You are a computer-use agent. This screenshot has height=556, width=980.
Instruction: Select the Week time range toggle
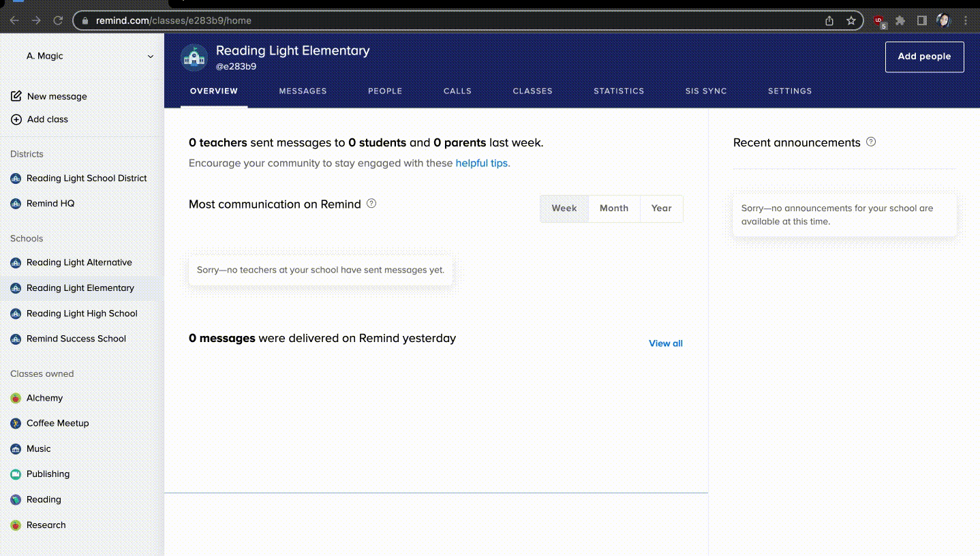[564, 208]
